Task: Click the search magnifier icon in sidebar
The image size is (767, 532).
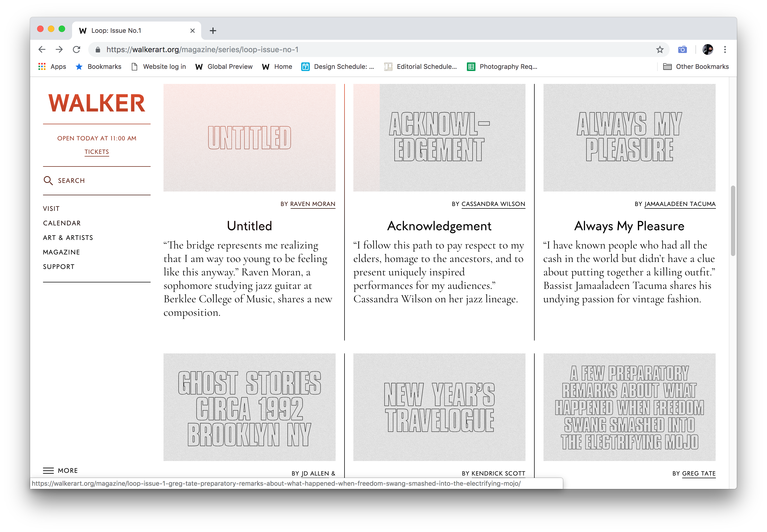Action: 48,181
